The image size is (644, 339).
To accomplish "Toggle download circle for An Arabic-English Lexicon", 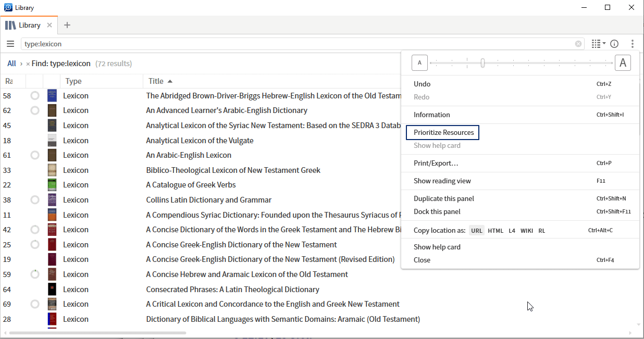I will pos(35,155).
